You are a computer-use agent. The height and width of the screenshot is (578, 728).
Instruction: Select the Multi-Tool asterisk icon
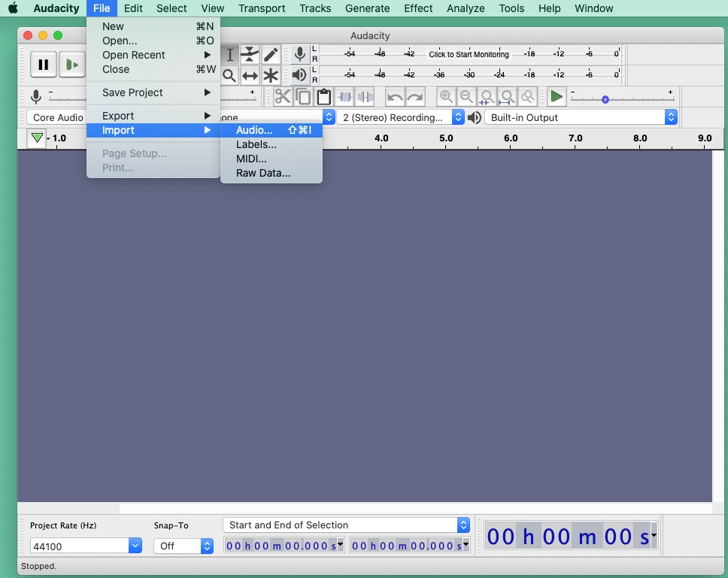tap(271, 75)
